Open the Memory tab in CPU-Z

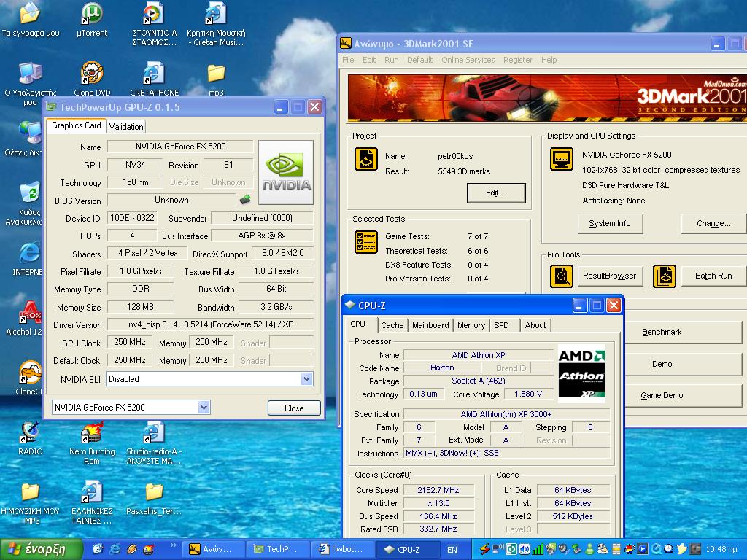pos(471,325)
